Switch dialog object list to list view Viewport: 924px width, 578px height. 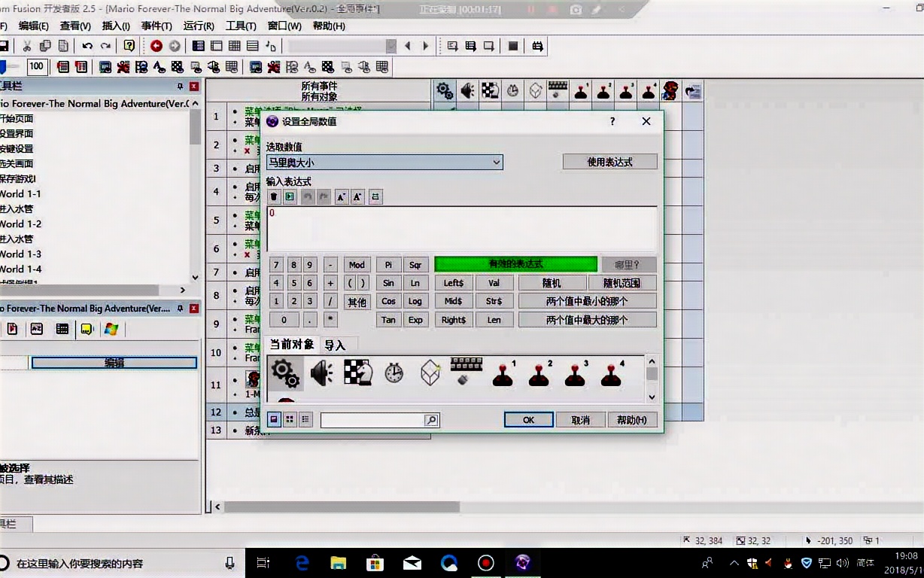[x=305, y=419]
